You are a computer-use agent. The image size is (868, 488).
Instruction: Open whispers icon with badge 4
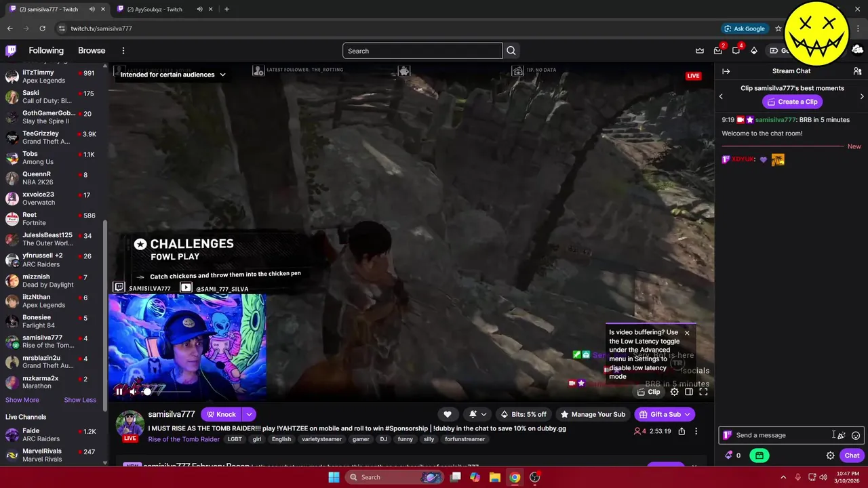point(736,51)
